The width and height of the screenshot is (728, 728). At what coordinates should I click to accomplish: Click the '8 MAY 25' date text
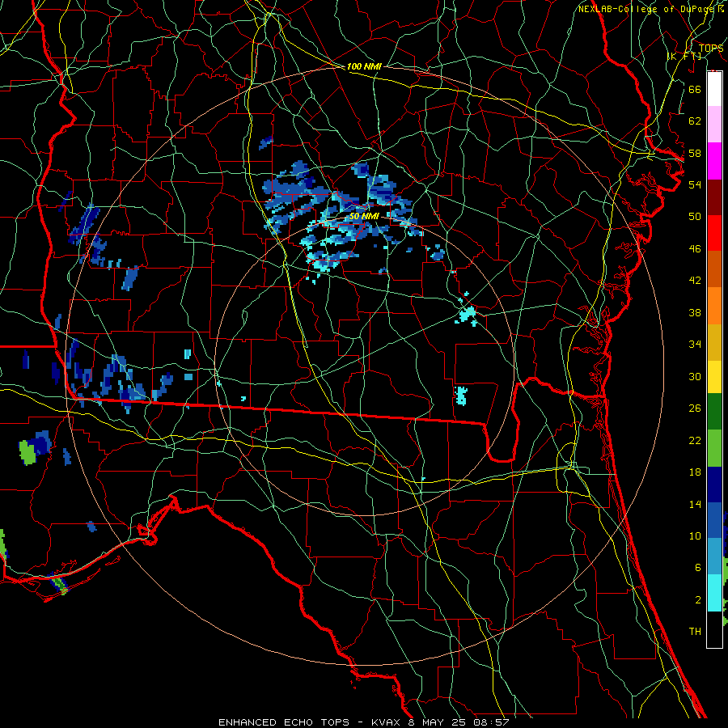(437, 722)
